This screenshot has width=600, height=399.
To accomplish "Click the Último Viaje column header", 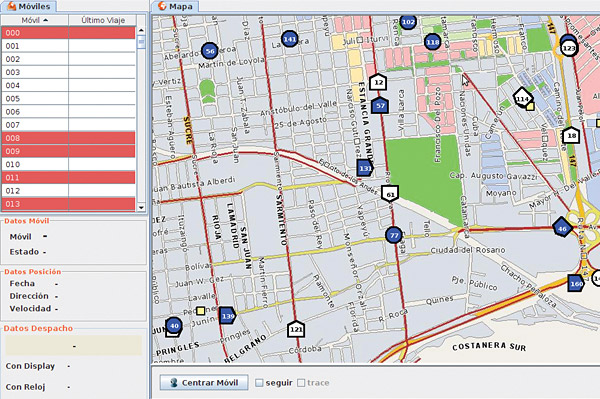I will click(103, 20).
